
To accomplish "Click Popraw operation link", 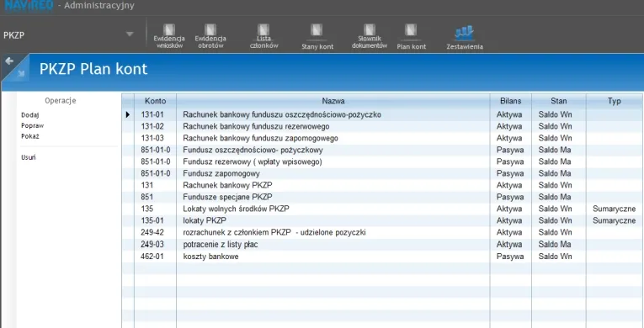I will pos(33,125).
